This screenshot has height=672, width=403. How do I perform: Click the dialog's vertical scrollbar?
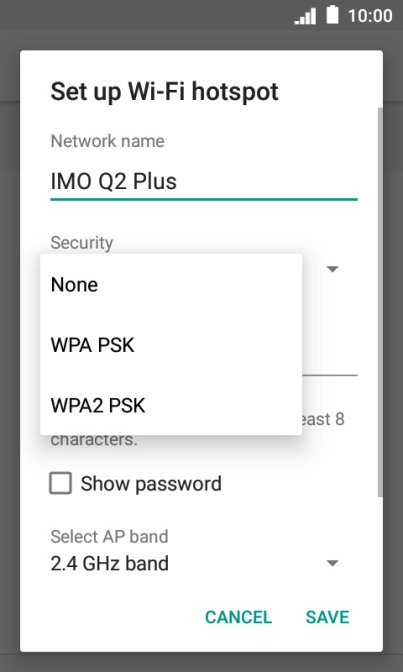point(380,302)
